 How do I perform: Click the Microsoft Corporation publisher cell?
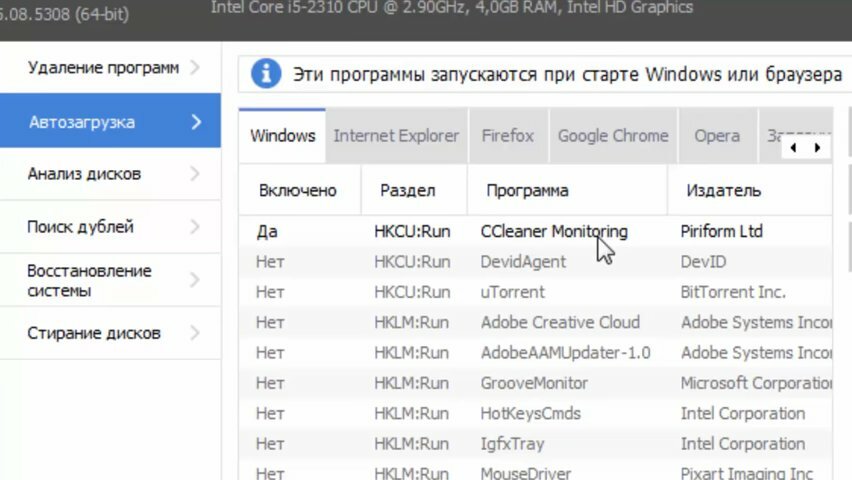click(x=756, y=383)
